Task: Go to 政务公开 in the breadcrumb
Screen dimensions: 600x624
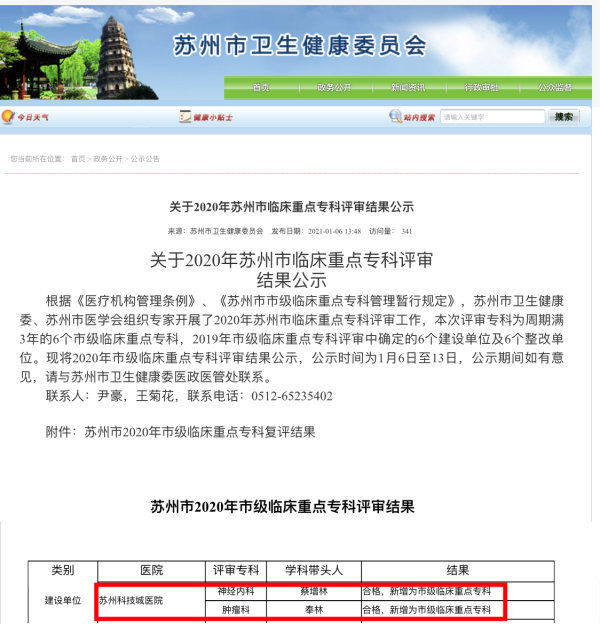Action: (108, 159)
